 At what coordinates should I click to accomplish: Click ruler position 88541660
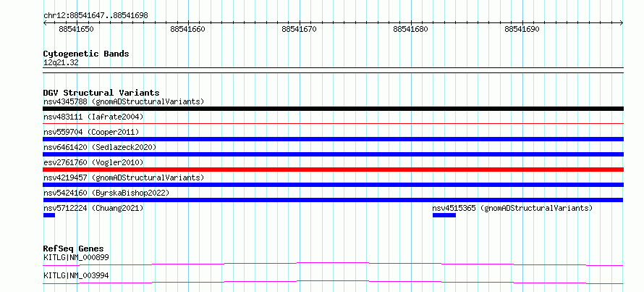187,29
